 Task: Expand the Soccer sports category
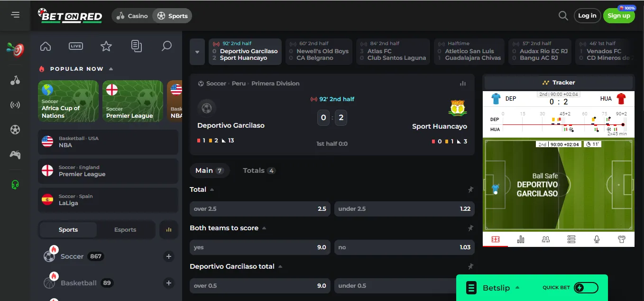coord(168,256)
